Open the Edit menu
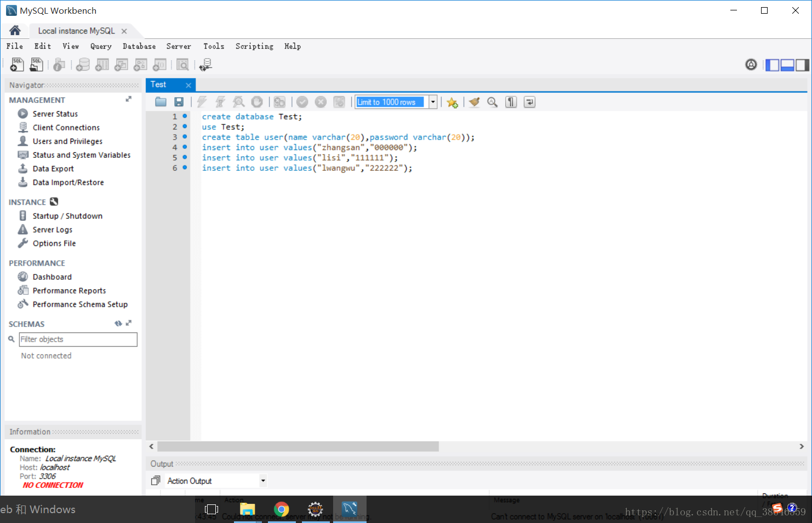Image resolution: width=812 pixels, height=523 pixels. coord(43,47)
